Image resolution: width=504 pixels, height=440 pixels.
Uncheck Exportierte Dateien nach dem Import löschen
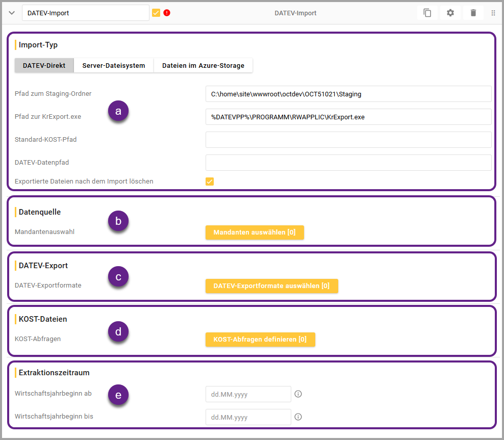click(210, 182)
